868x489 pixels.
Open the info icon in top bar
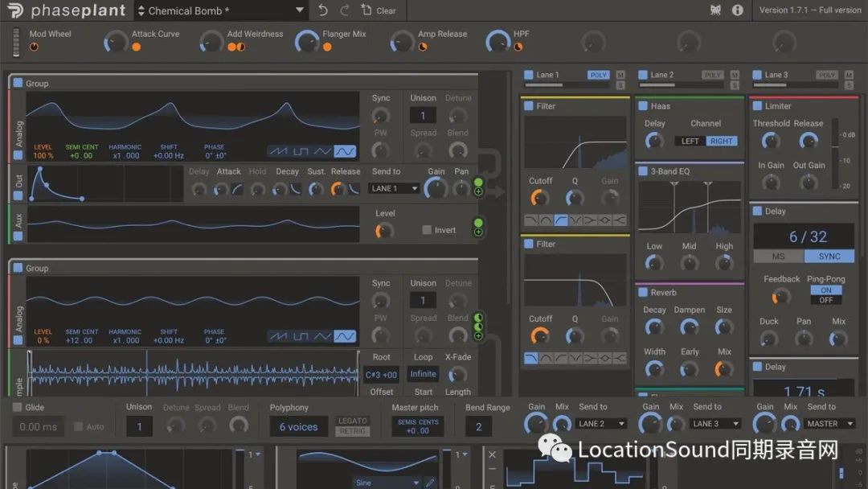tap(738, 10)
